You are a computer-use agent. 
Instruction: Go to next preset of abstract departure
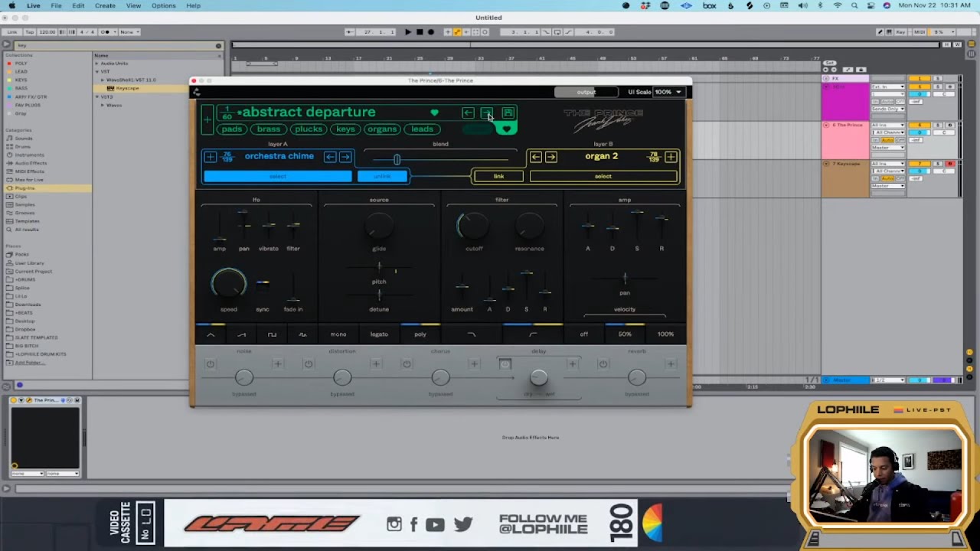coord(487,113)
